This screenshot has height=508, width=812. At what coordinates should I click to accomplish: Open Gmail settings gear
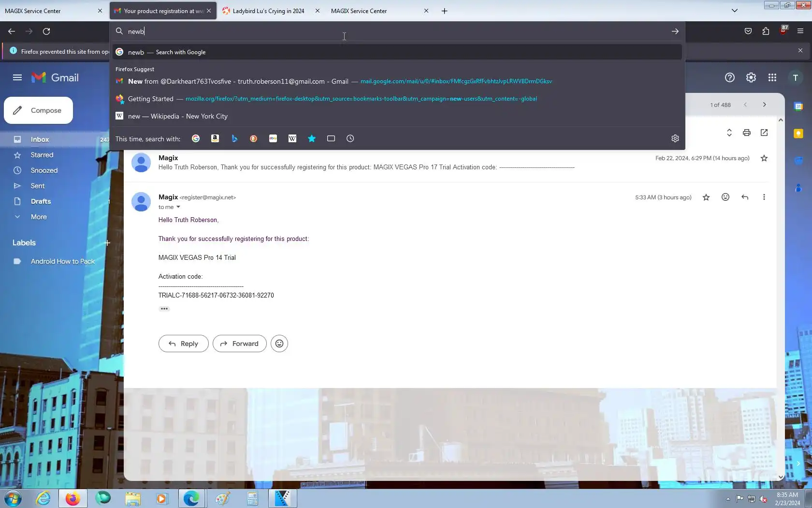pyautogui.click(x=751, y=77)
